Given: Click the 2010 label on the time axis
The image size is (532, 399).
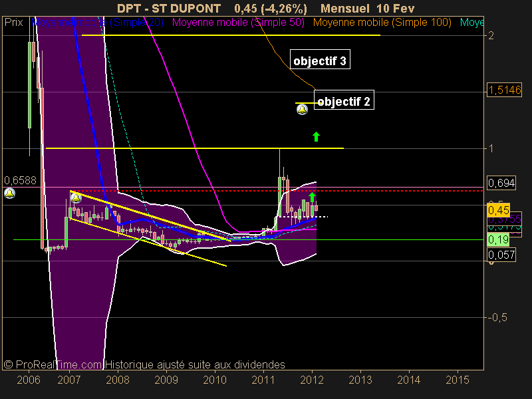Looking at the screenshot, I should [215, 380].
